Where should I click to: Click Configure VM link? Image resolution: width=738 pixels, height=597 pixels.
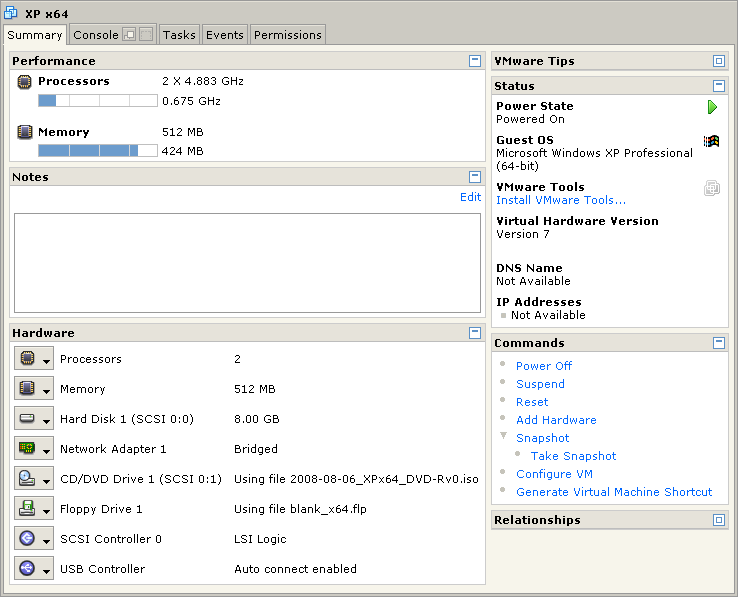554,474
